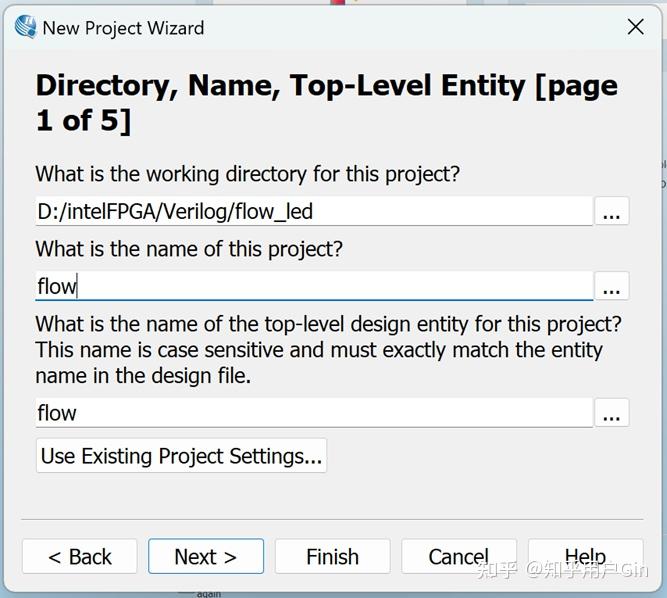Open Help for this wizard page
The width and height of the screenshot is (667, 598).
tap(585, 557)
